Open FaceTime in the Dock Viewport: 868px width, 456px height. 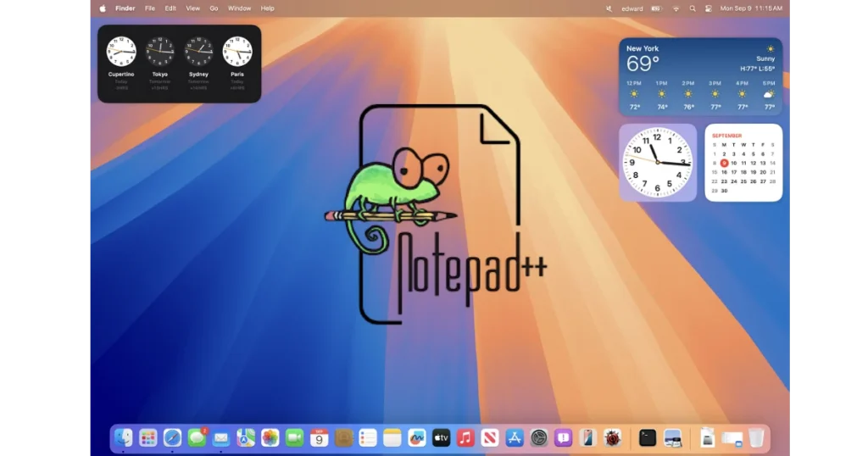tap(294, 438)
